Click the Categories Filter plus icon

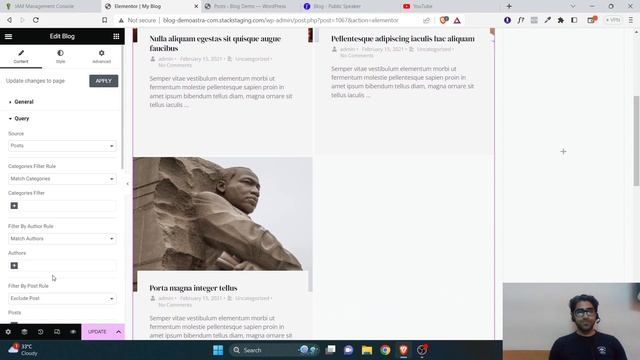click(14, 206)
